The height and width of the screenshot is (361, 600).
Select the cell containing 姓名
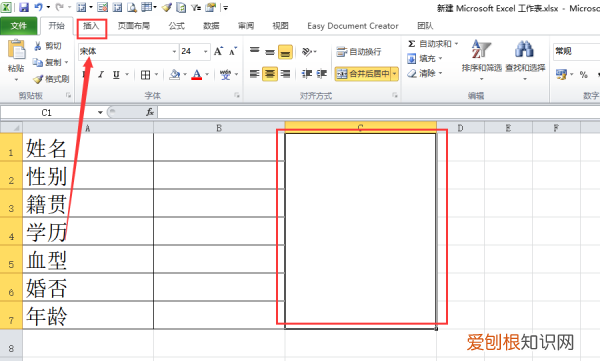click(x=88, y=147)
